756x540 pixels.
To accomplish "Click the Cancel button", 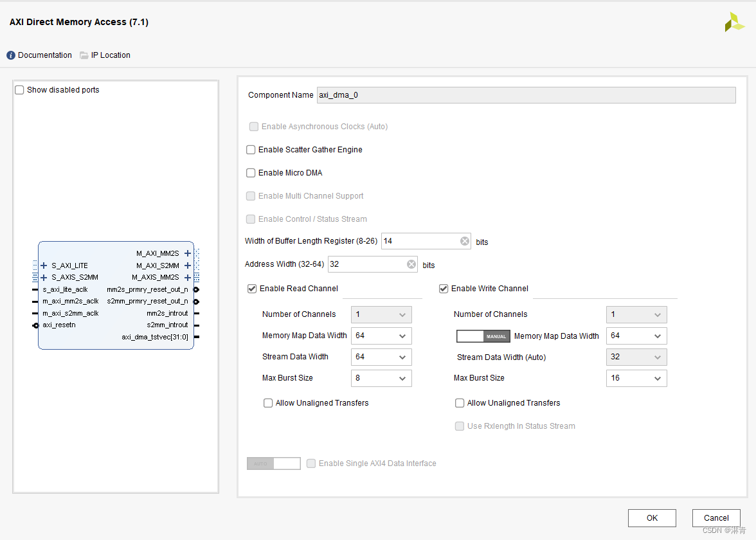I will tap(716, 518).
